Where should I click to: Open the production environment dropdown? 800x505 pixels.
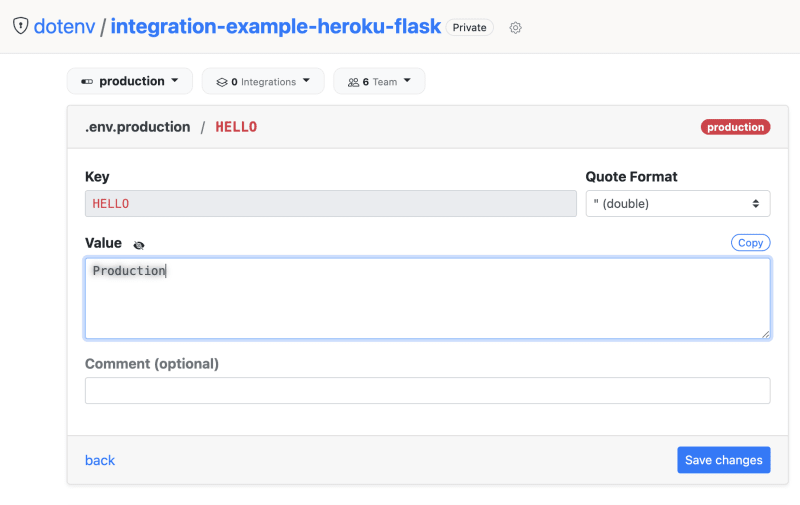(x=130, y=81)
